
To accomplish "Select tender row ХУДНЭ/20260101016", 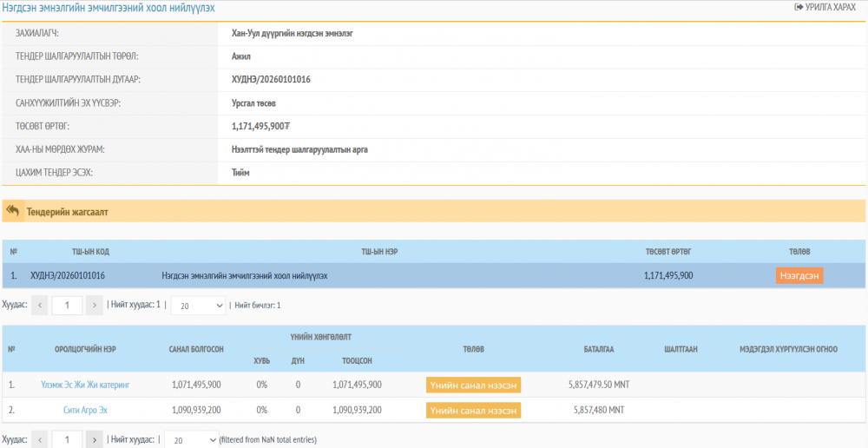I will point(68,275).
